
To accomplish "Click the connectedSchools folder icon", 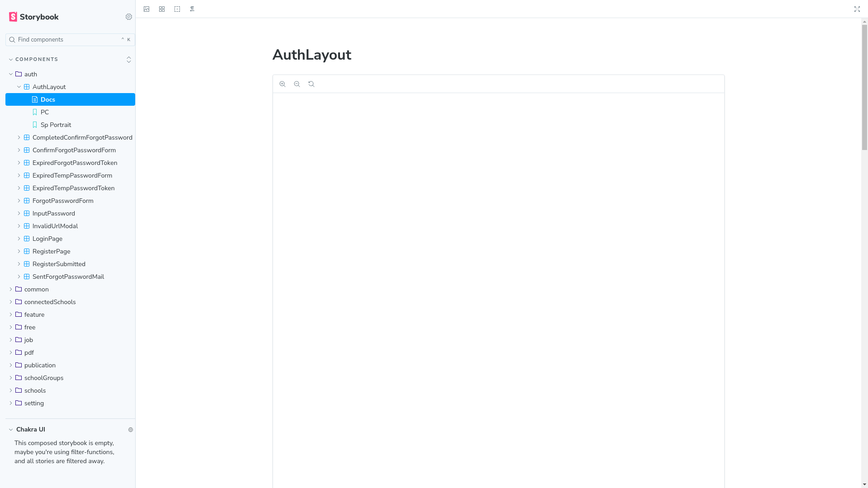I will tap(19, 302).
